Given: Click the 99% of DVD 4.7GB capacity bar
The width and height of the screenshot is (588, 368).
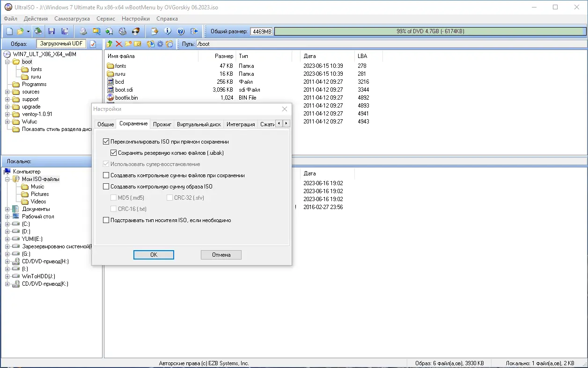Looking at the screenshot, I should pos(430,31).
